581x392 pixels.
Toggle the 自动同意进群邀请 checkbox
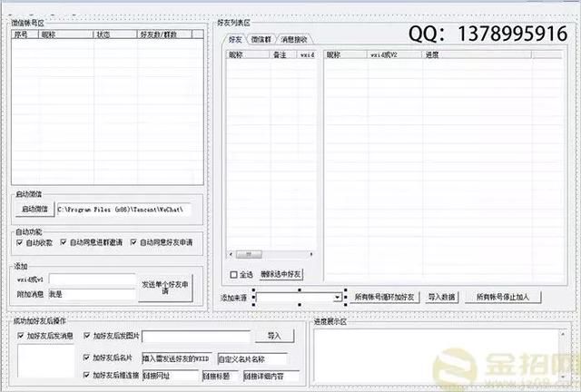point(64,242)
